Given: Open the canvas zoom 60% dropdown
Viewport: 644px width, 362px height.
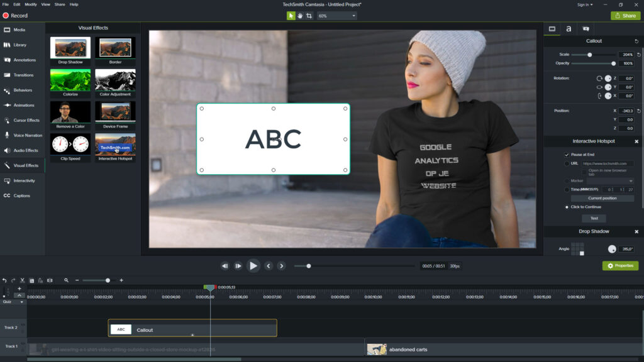Looking at the screenshot, I should click(336, 16).
